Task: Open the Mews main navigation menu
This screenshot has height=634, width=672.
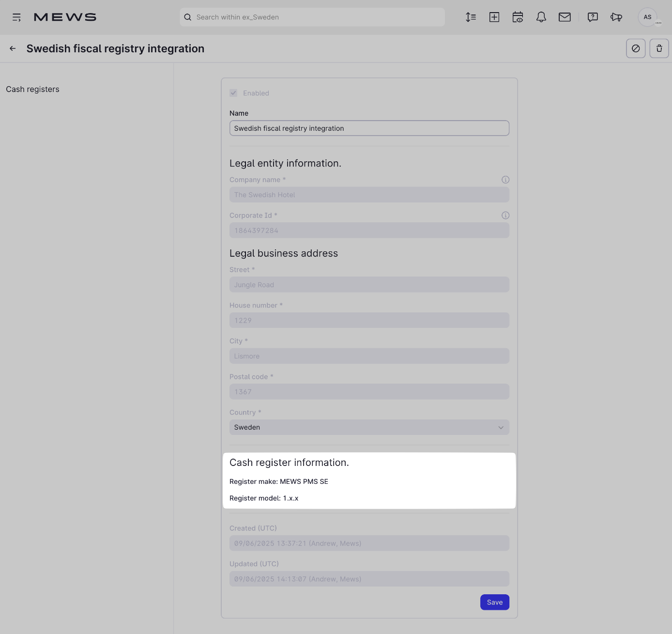Action: tap(16, 17)
